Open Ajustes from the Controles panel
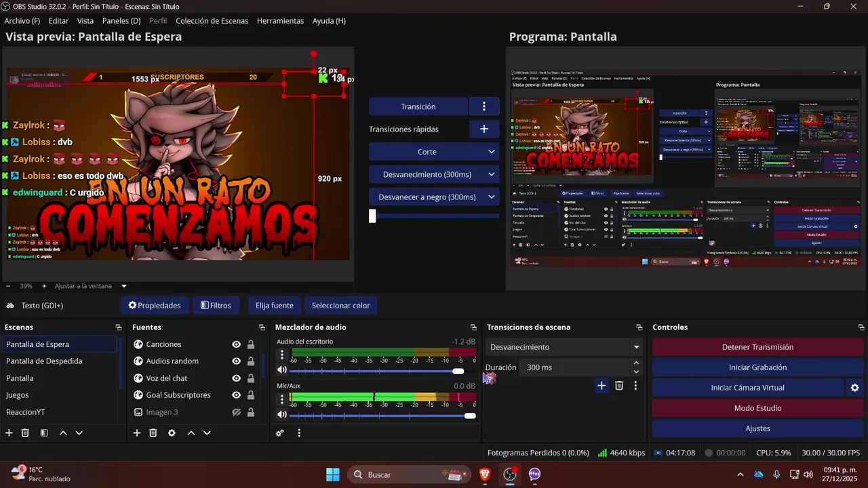 [757, 428]
